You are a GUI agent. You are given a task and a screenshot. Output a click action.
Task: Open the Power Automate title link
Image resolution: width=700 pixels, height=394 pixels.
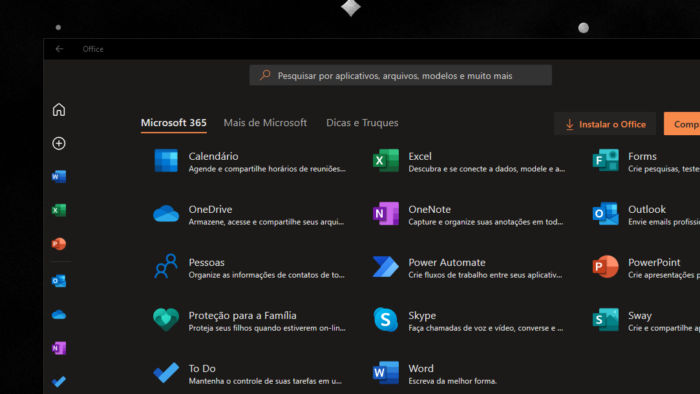(447, 262)
